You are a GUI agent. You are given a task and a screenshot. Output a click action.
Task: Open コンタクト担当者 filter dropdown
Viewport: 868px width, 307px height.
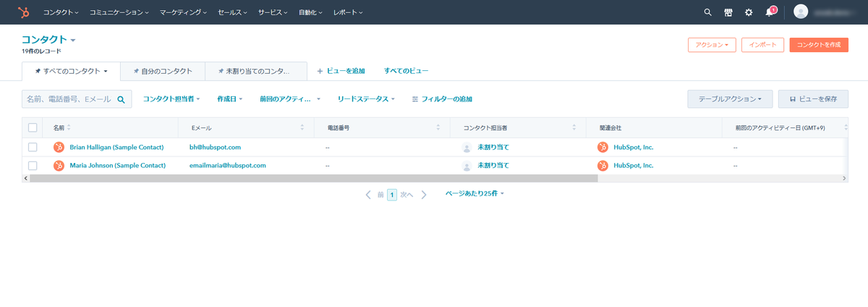pos(171,98)
